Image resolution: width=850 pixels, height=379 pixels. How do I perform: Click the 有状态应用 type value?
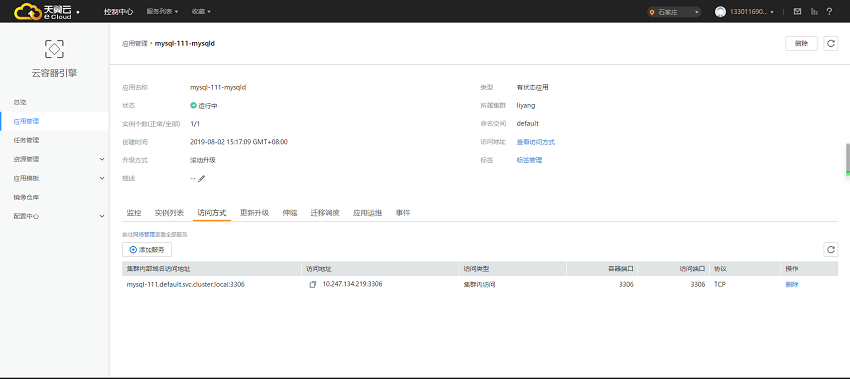click(x=533, y=87)
